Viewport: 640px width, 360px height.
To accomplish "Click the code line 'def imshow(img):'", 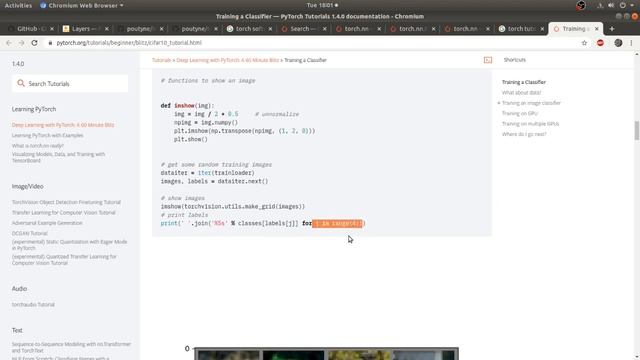I will point(187,106).
